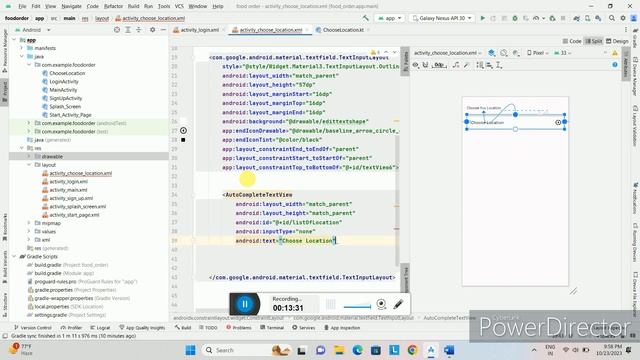
Task: Toggle view options eye icon in design toolbar
Action: (416, 65)
